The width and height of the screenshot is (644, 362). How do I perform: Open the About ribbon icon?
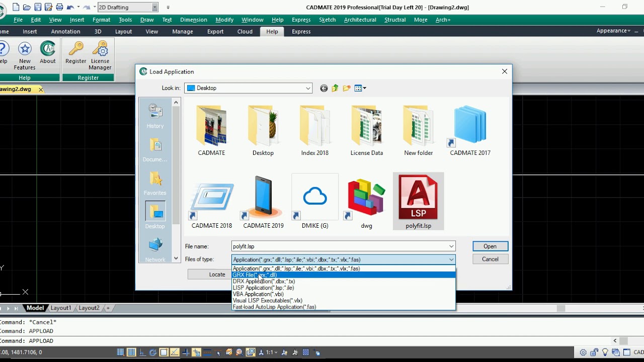(48, 53)
